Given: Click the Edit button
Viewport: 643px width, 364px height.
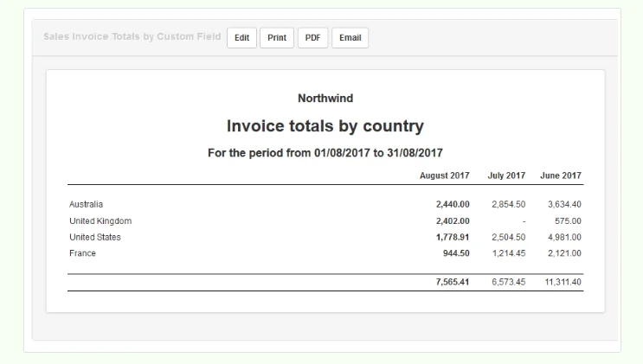Looking at the screenshot, I should [241, 38].
